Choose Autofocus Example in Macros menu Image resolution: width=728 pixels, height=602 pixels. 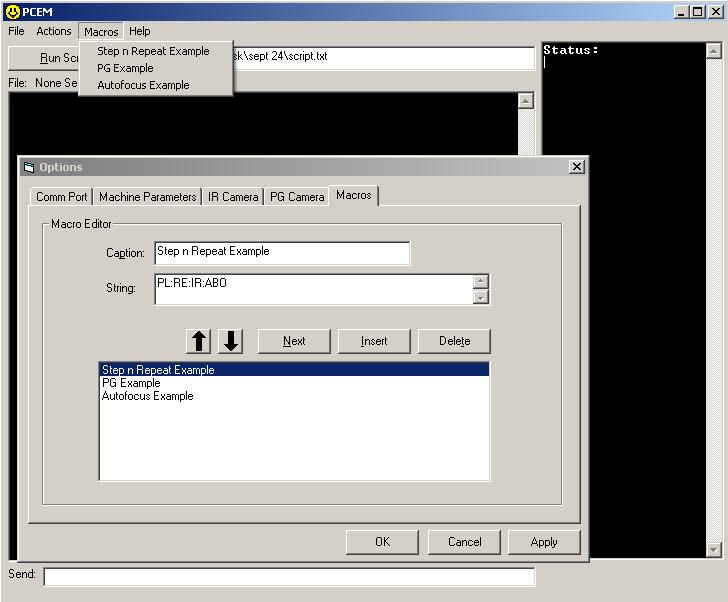click(x=143, y=85)
